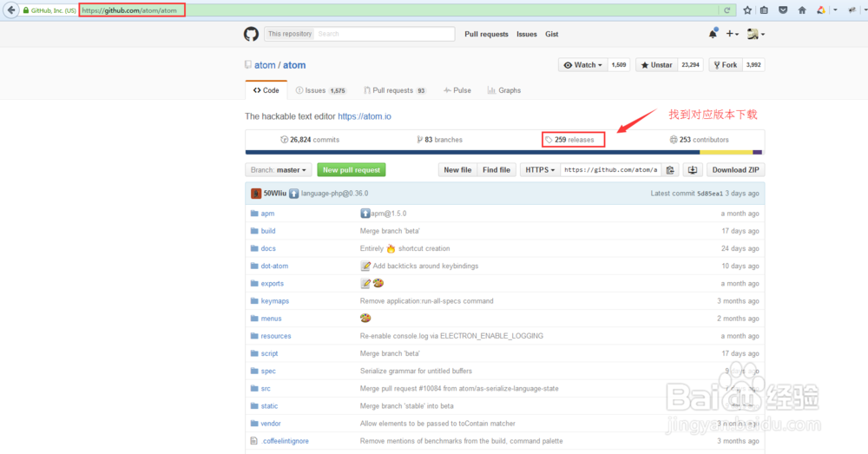Click the Pocket icon in browser toolbar
Viewport: 868px width, 454px height.
[x=783, y=10]
